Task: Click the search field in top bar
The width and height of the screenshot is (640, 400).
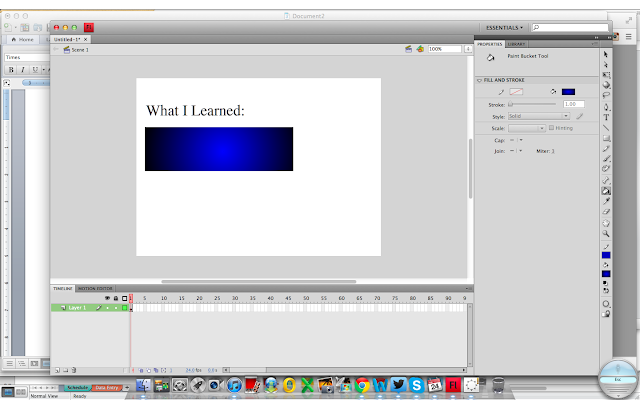Action: coord(570,27)
